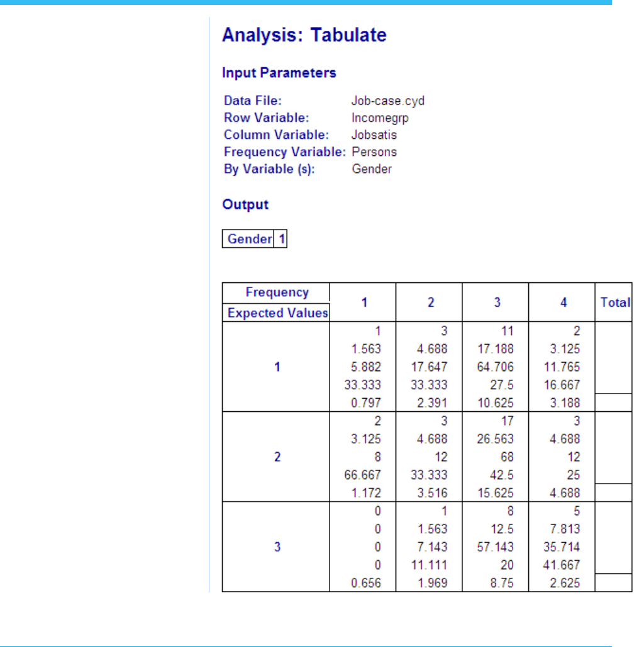
Task: Select the value "Incomegrp"
Action: [x=380, y=118]
